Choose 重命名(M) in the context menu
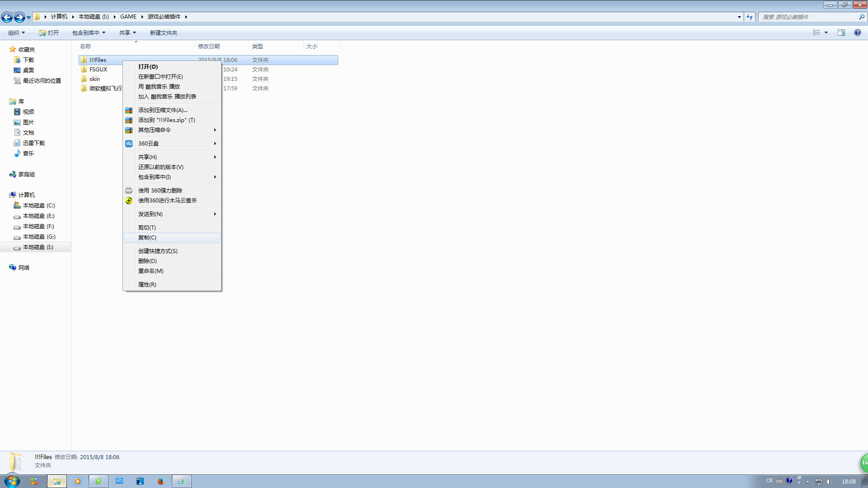Viewport: 868px width, 488px height. click(x=151, y=271)
